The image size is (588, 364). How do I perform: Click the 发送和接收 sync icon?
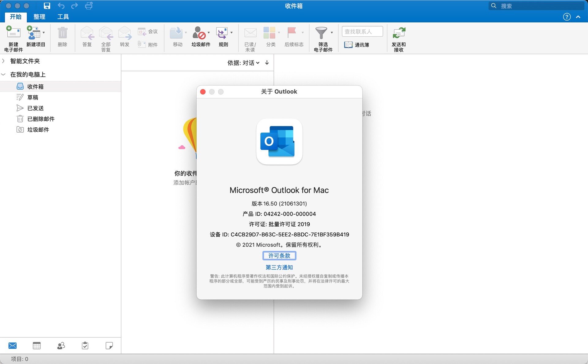point(398,33)
